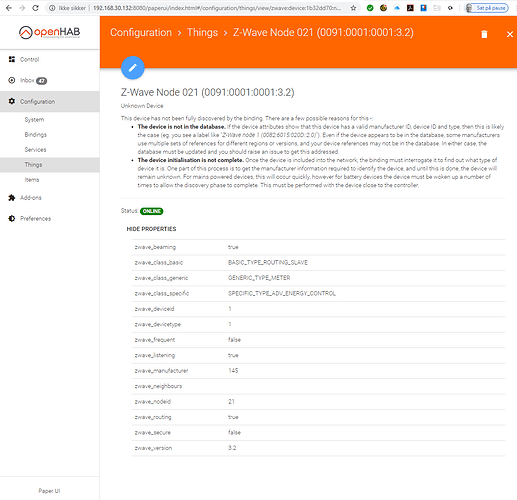The width and height of the screenshot is (517, 500).
Task: Select Configuration in the sidebar
Action: click(50, 101)
